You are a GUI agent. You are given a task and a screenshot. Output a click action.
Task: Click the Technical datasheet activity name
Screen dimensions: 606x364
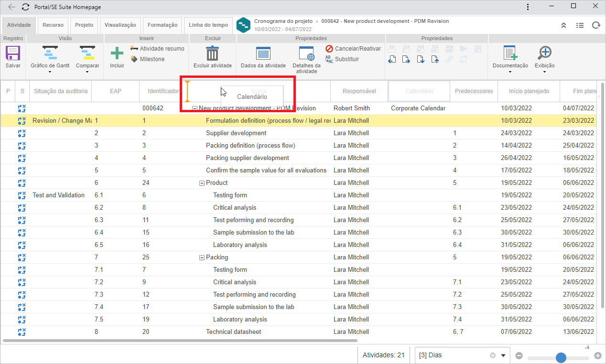pyautogui.click(x=234, y=332)
